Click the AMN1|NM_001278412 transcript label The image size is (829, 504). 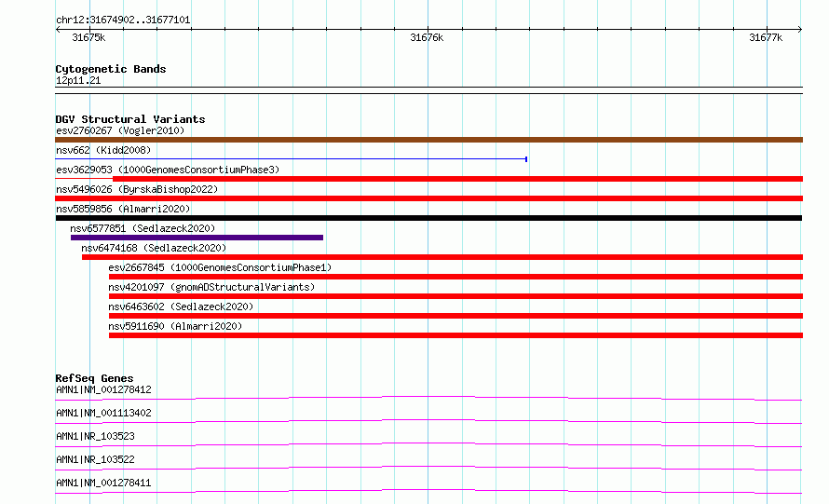[x=103, y=389]
